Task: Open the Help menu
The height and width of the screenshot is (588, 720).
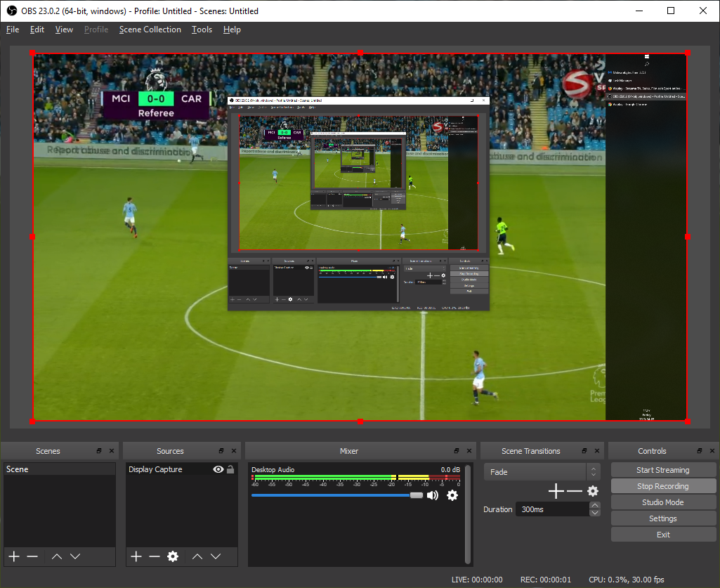Action: (232, 30)
